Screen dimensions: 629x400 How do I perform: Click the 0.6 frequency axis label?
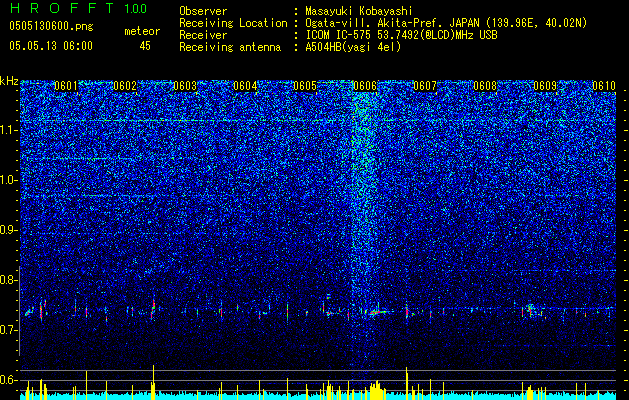(8, 380)
